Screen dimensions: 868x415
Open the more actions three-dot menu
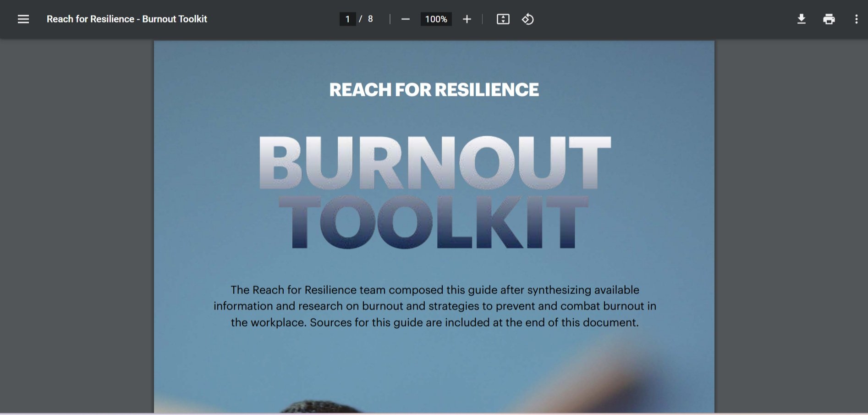856,19
